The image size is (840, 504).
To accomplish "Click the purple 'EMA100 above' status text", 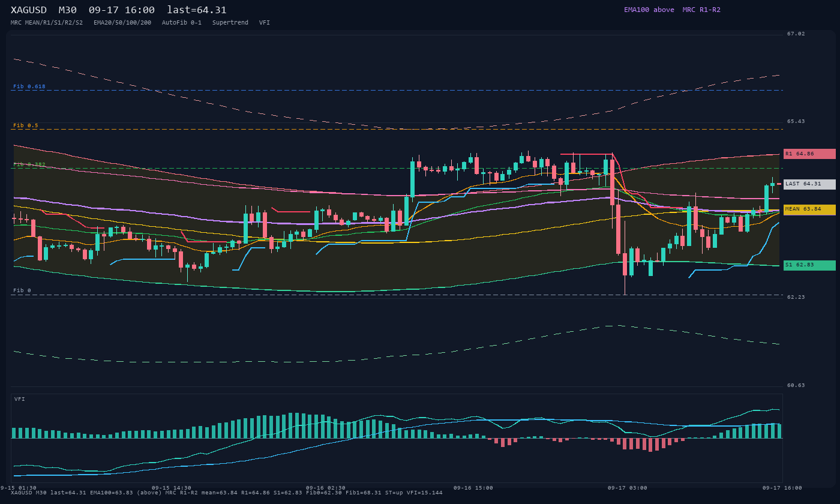I will pyautogui.click(x=649, y=10).
